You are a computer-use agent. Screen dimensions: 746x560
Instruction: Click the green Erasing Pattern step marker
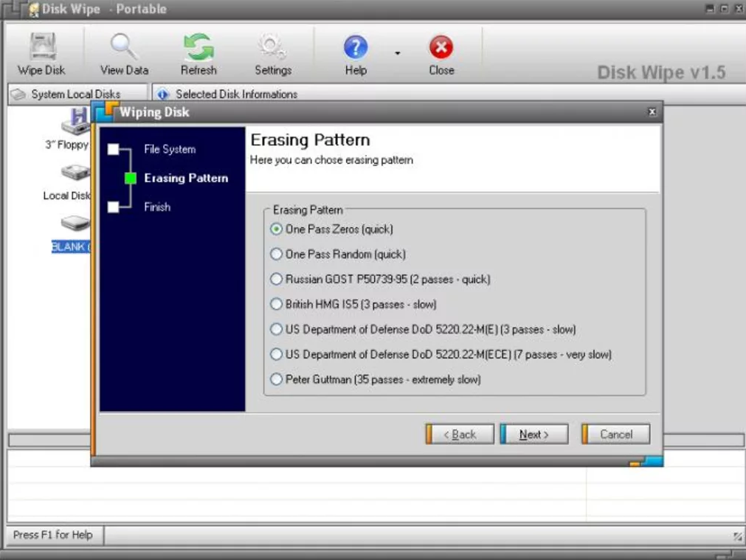pyautogui.click(x=131, y=179)
